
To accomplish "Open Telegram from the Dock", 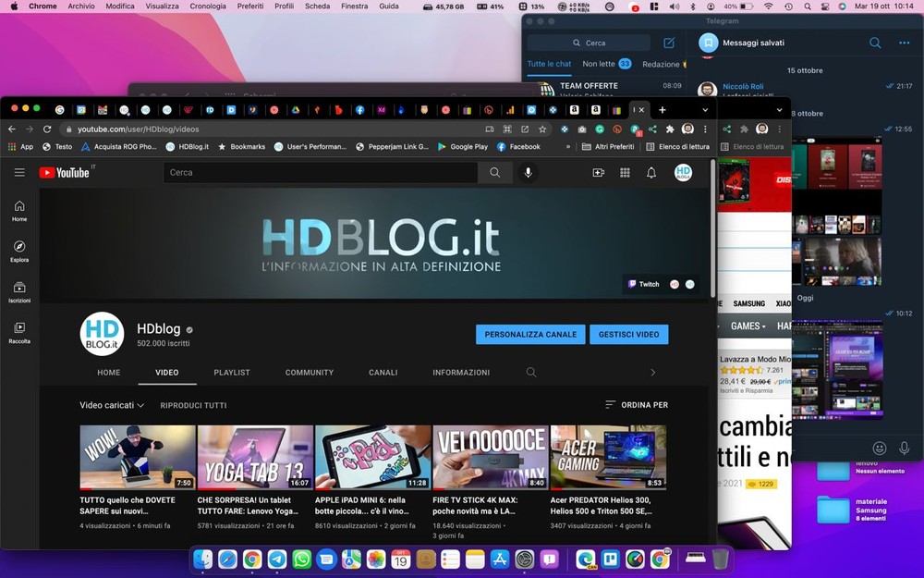I will click(277, 559).
